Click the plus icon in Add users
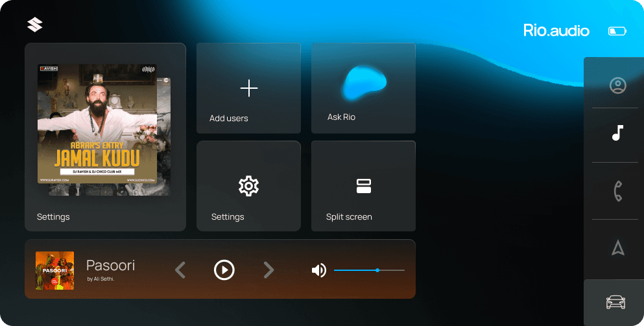 [x=249, y=88]
